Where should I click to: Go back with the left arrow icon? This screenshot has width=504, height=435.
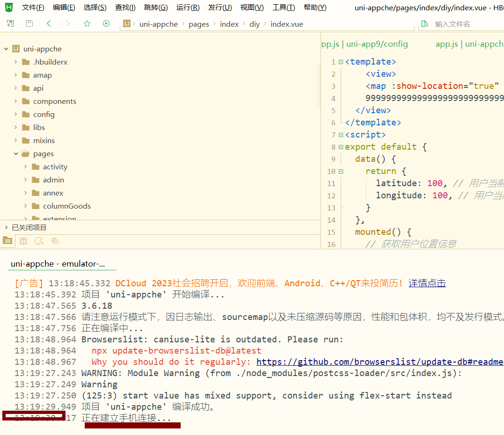coord(49,23)
